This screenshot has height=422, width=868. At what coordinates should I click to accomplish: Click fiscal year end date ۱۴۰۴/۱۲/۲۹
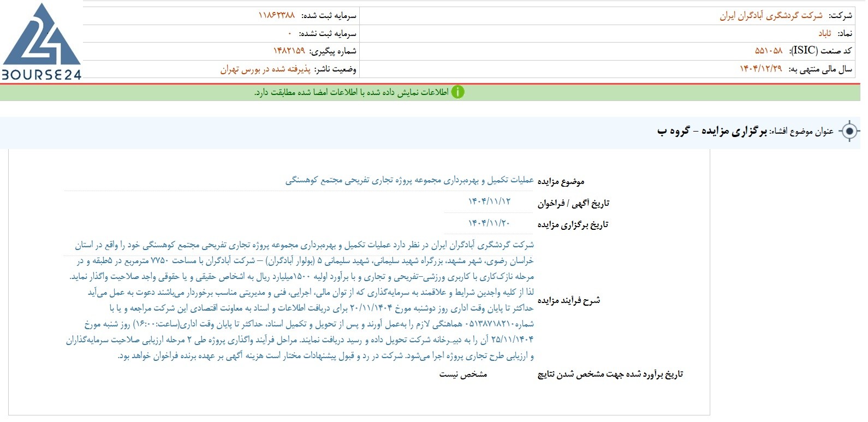pyautogui.click(x=760, y=69)
